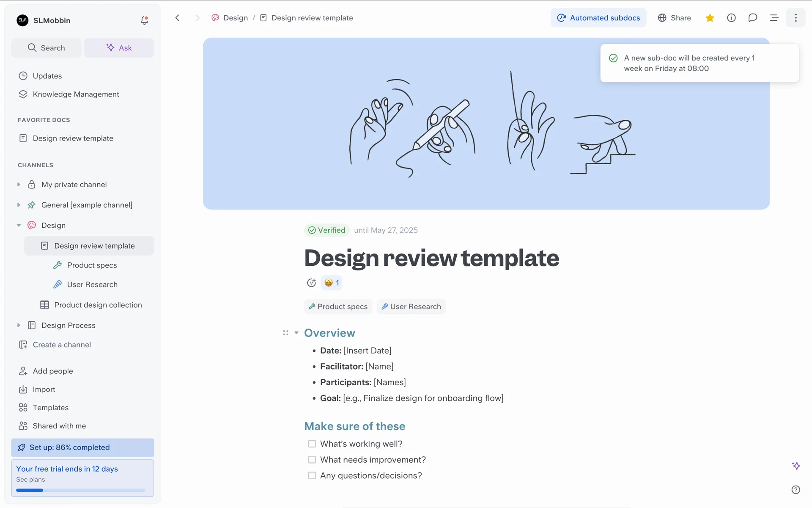
Task: Collapse the Design channel
Action: tap(19, 225)
